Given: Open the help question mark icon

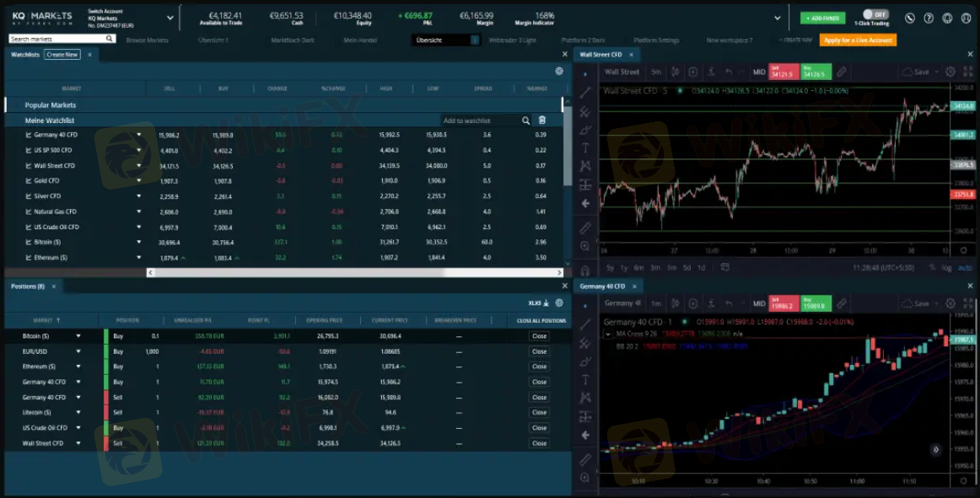Looking at the screenshot, I should tap(929, 18).
